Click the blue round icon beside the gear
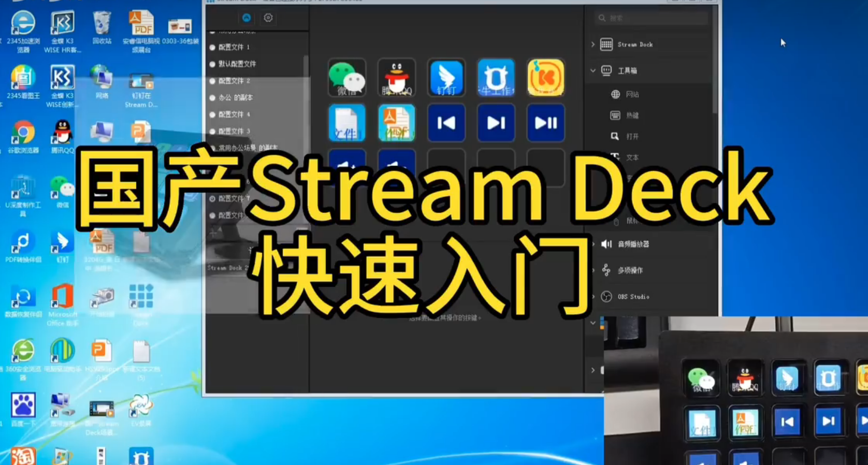The image size is (868, 465). [x=247, y=18]
